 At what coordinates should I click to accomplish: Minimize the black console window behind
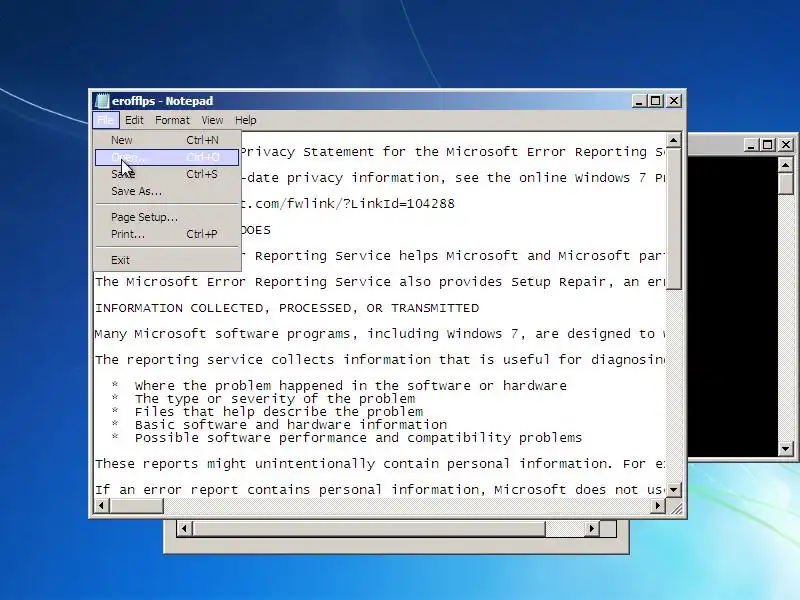751,145
